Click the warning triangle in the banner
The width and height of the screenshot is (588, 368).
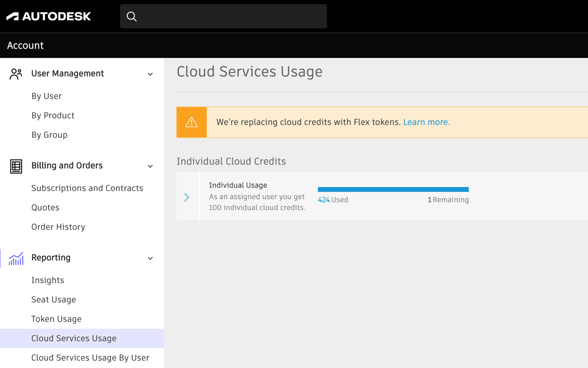191,122
